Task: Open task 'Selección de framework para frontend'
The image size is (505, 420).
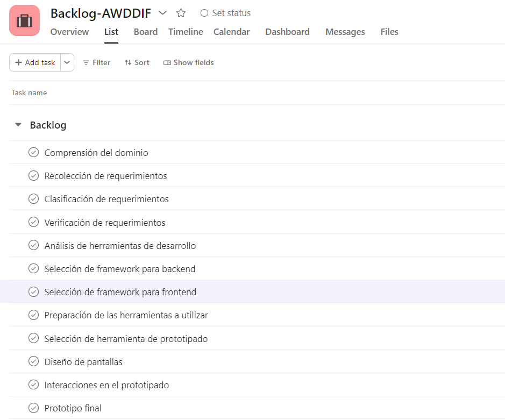Action: click(120, 292)
